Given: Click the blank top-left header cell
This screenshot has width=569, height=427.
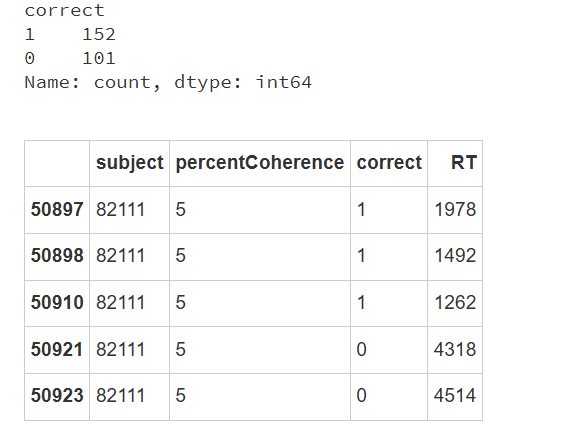Looking at the screenshot, I should tap(57, 164).
